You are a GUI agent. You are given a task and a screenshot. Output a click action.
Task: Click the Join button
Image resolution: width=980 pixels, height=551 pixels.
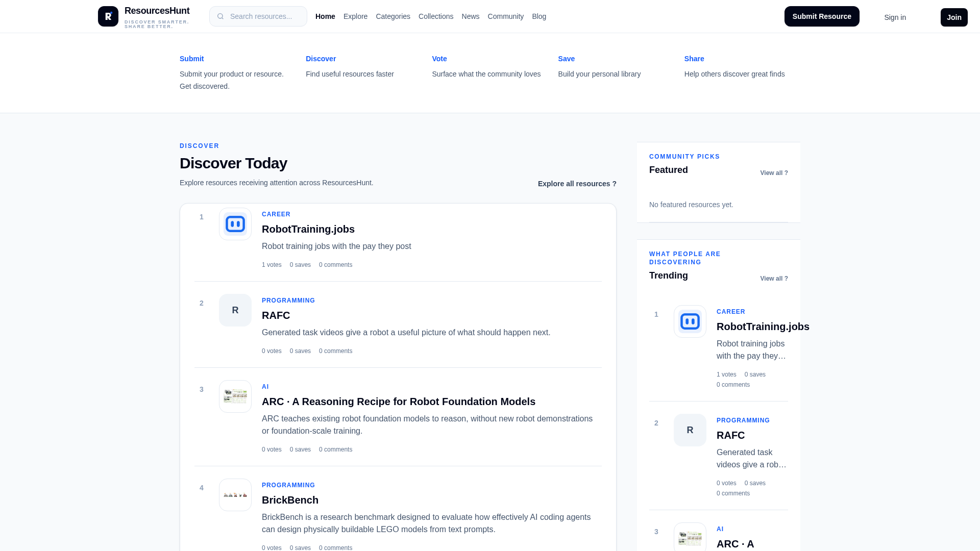[954, 17]
